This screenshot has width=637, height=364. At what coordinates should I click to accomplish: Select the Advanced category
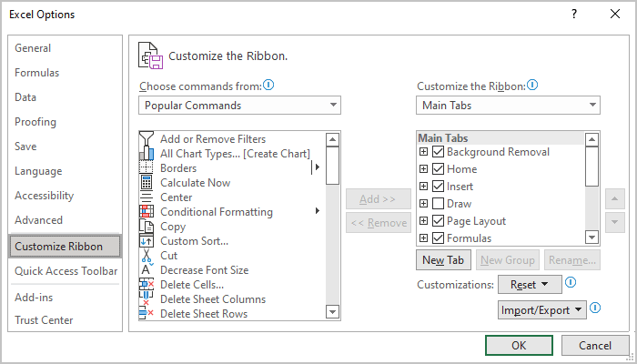[x=65, y=220]
